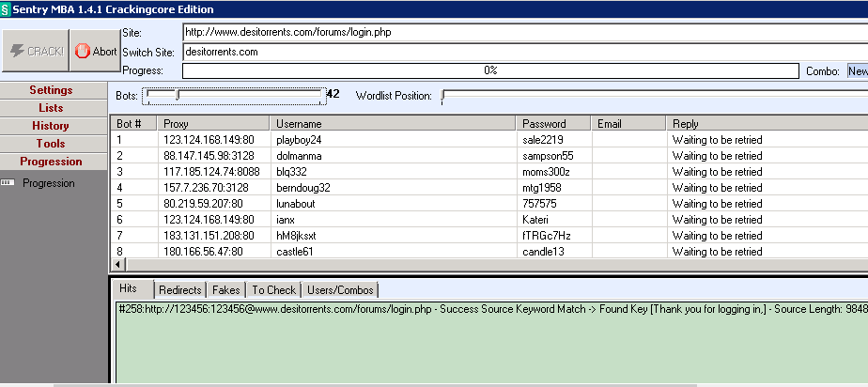Select hit entry #258 in the Hits list
The height and width of the screenshot is (387, 868).
coord(492,309)
